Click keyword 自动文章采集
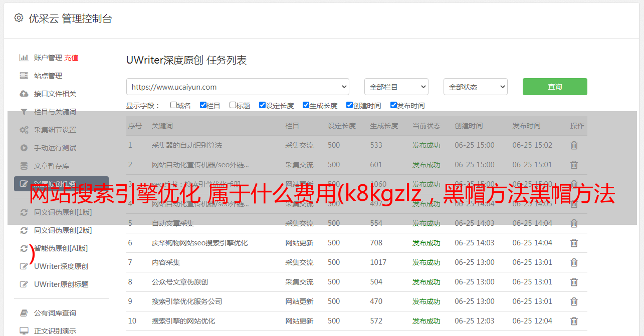The width and height of the screenshot is (644, 336). pos(173,223)
